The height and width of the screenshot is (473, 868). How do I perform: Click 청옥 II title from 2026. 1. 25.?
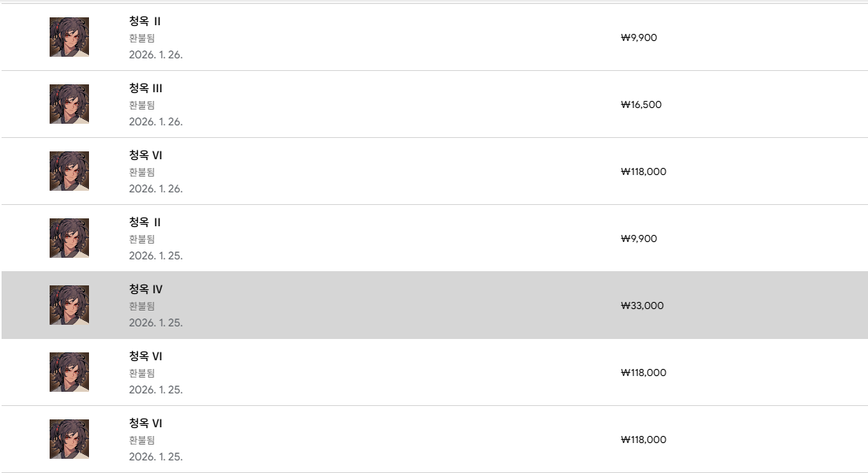click(x=145, y=222)
